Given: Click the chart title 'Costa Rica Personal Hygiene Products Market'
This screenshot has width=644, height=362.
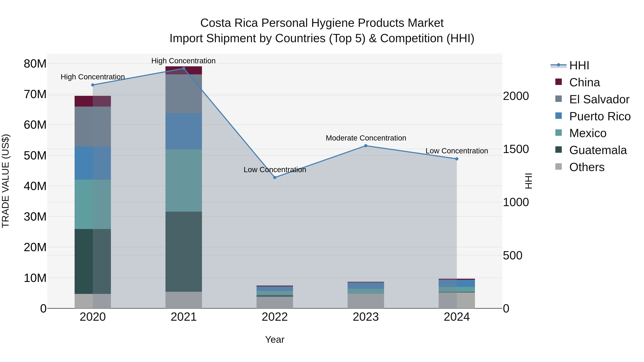Looking at the screenshot, I should click(x=322, y=23).
